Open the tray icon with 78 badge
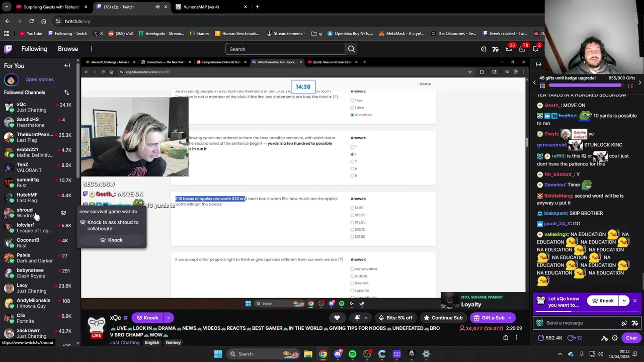 [x=523, y=49]
